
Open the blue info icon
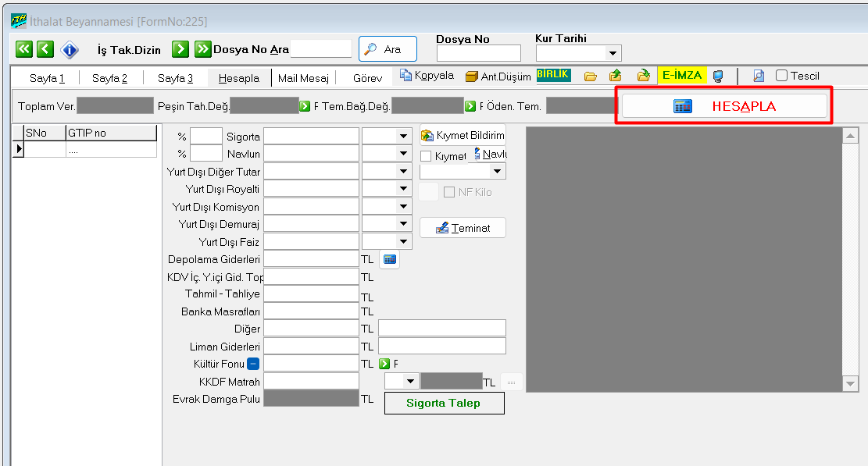pos(70,49)
